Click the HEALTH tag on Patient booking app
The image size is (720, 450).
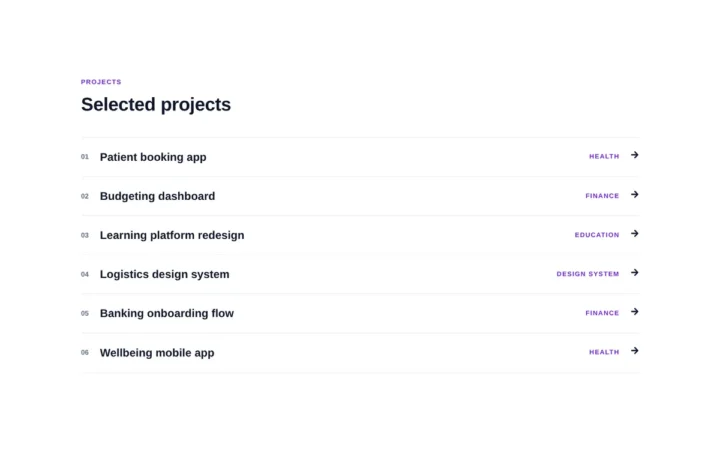[x=604, y=157]
